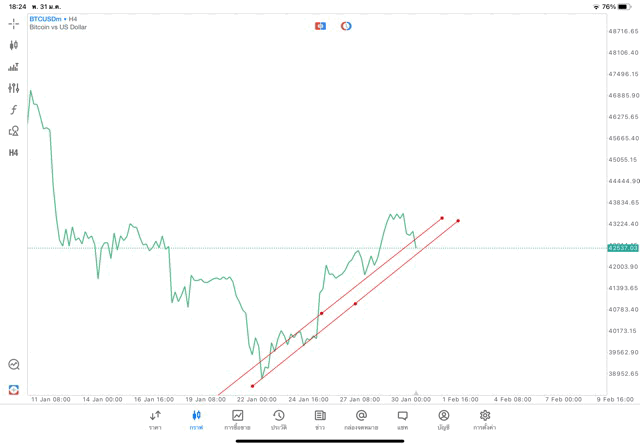Open the แชท (Chat) tab

point(402,420)
